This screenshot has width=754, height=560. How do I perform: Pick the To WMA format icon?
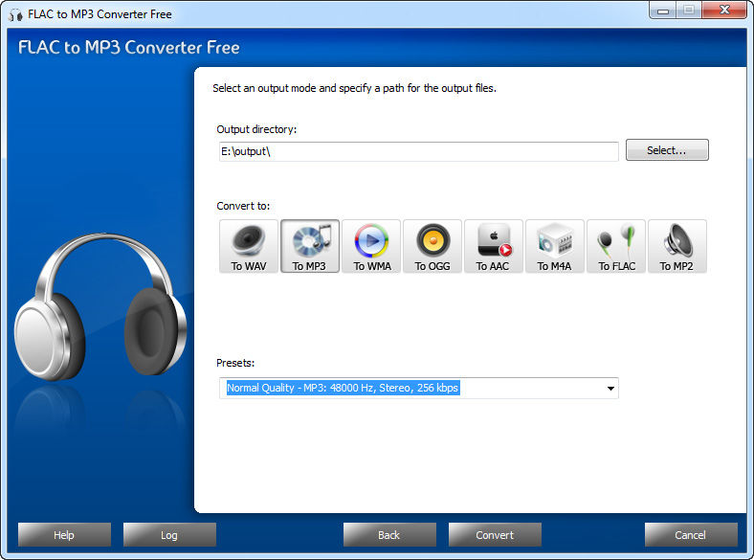pos(371,246)
